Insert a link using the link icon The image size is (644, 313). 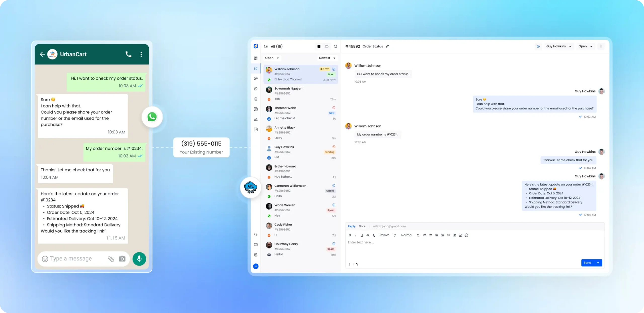click(x=448, y=235)
